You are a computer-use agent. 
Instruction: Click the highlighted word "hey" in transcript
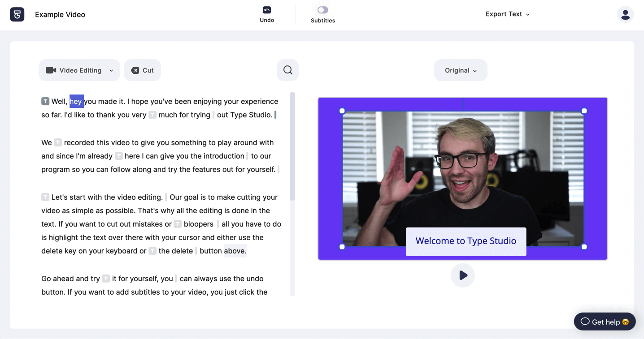76,101
